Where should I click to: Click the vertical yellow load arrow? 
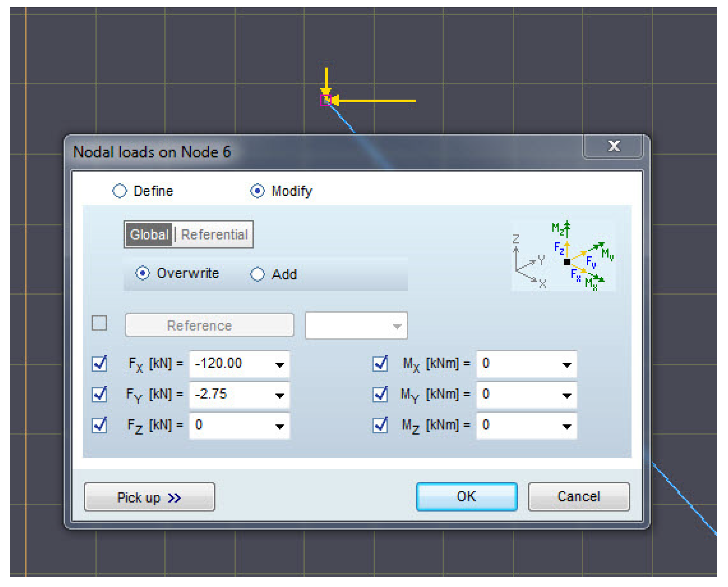point(326,79)
